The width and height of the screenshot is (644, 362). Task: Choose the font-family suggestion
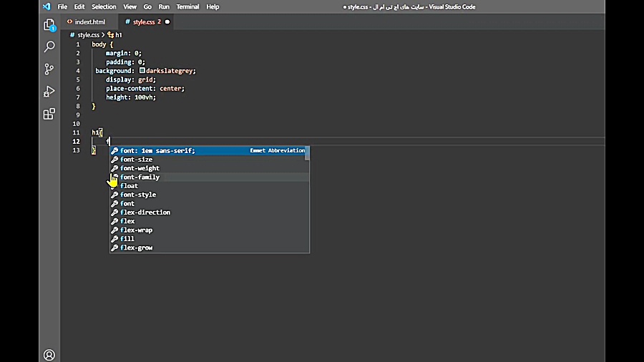(210, 177)
